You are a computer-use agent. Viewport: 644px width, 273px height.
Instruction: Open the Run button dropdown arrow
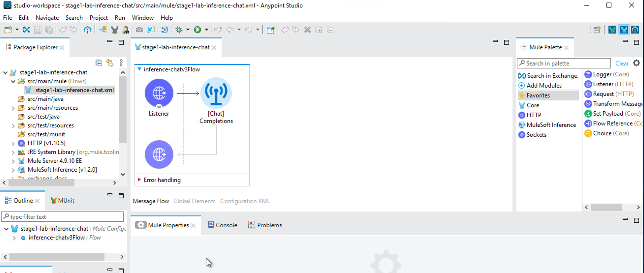[207, 30]
